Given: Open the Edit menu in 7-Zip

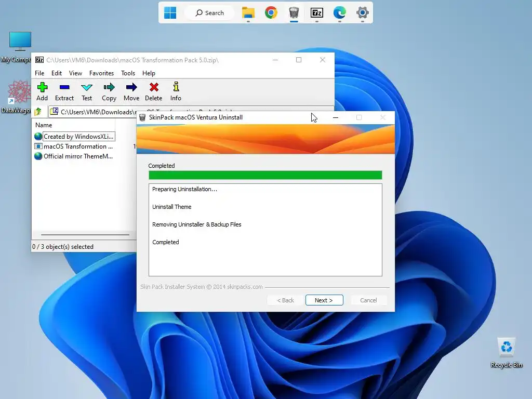Looking at the screenshot, I should point(56,73).
